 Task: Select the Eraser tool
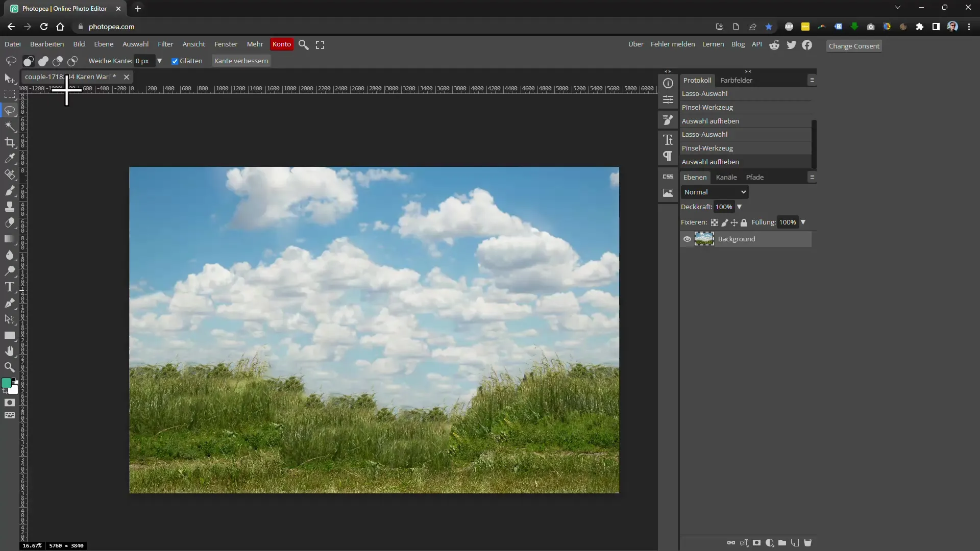pos(10,222)
